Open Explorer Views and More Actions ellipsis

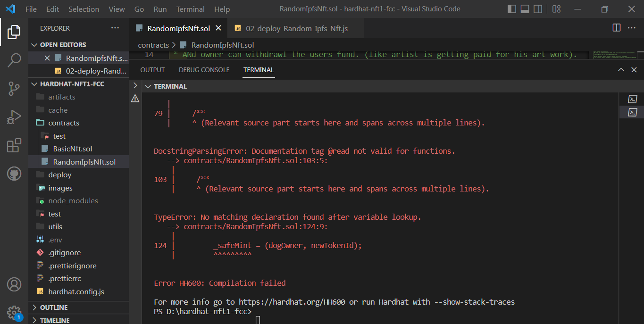(x=115, y=28)
